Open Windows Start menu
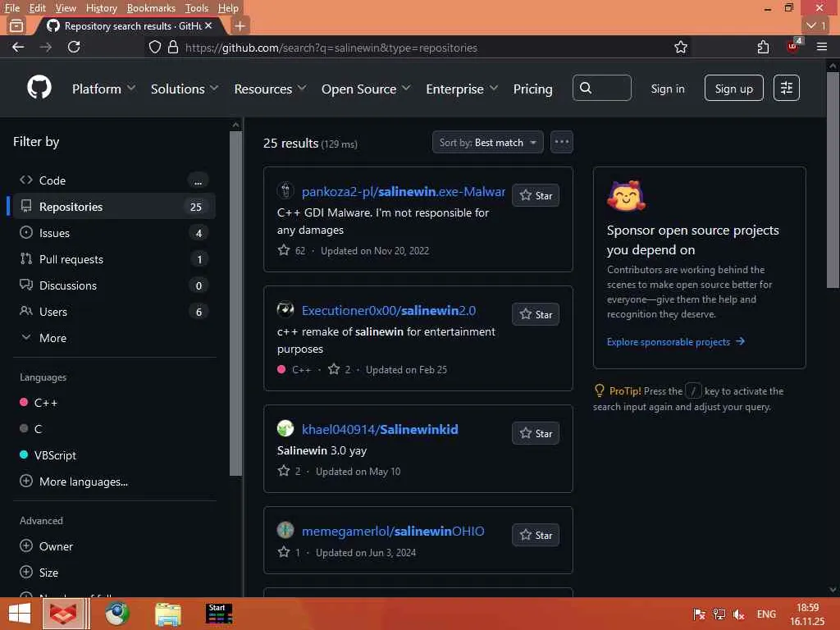840x630 pixels. point(20,614)
